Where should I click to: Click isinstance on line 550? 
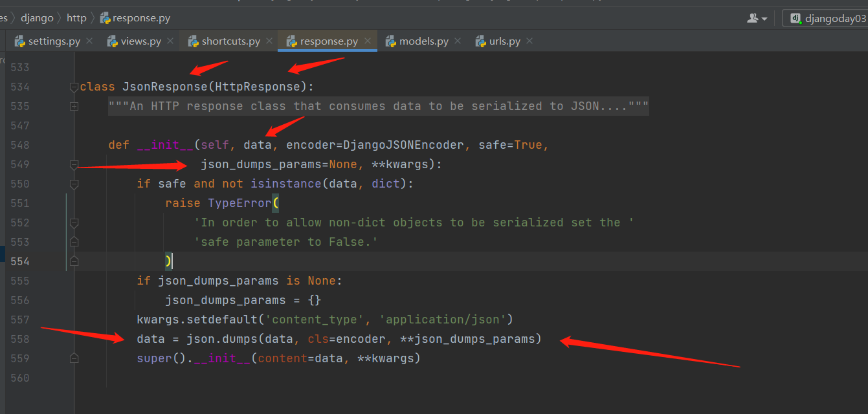tap(286, 184)
